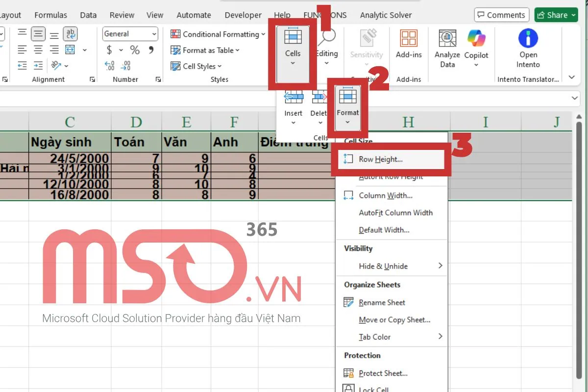Click the Add-ins icon
The image size is (588, 392).
(x=409, y=45)
